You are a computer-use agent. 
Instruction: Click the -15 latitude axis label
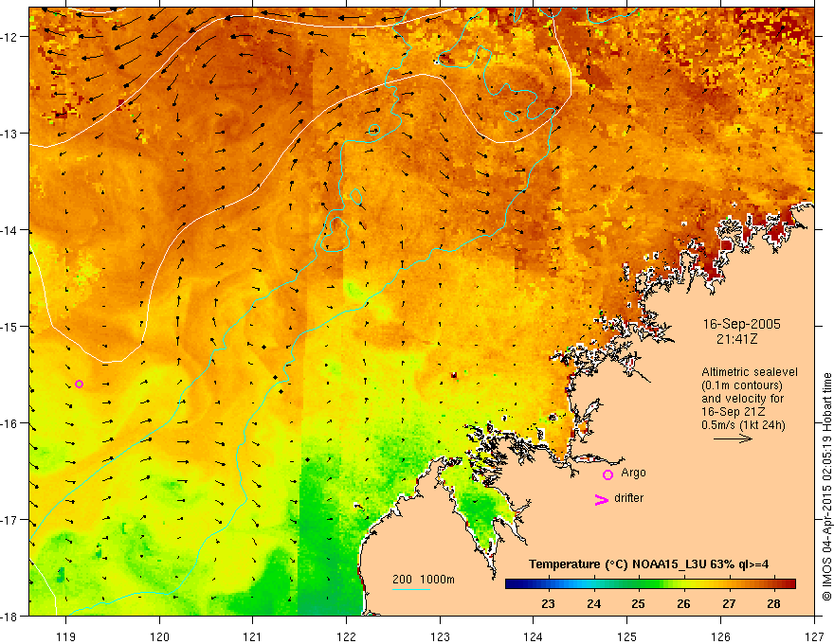point(9,326)
